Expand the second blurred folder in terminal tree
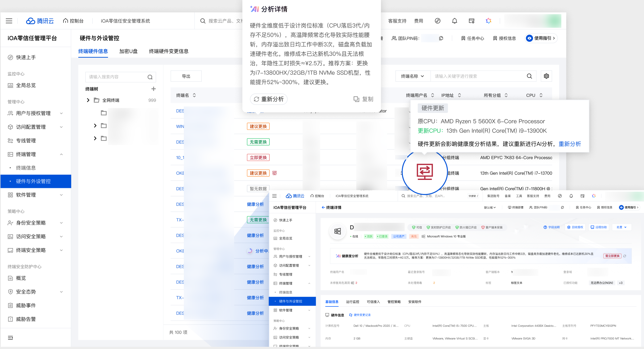The height and width of the screenshot is (349, 644). click(x=95, y=126)
